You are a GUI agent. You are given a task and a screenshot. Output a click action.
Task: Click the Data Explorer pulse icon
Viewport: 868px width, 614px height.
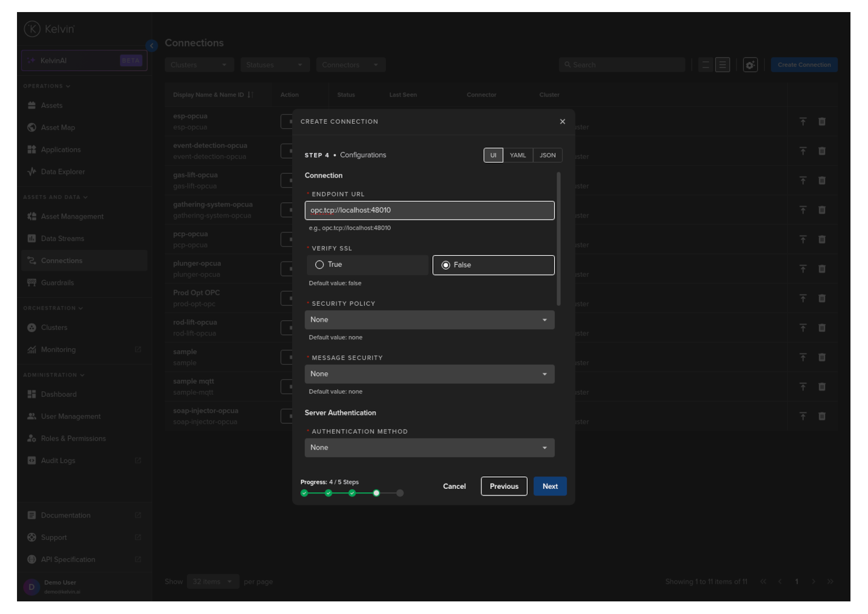click(x=32, y=172)
